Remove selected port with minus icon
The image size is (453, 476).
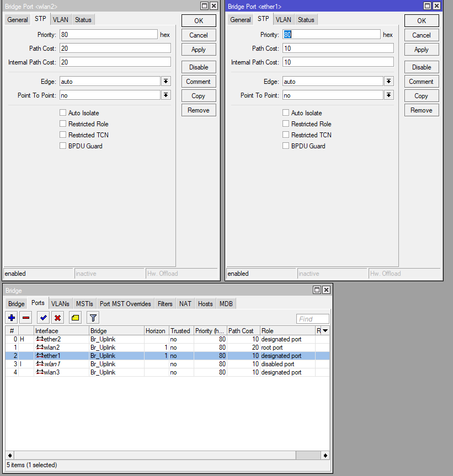pyautogui.click(x=26, y=318)
